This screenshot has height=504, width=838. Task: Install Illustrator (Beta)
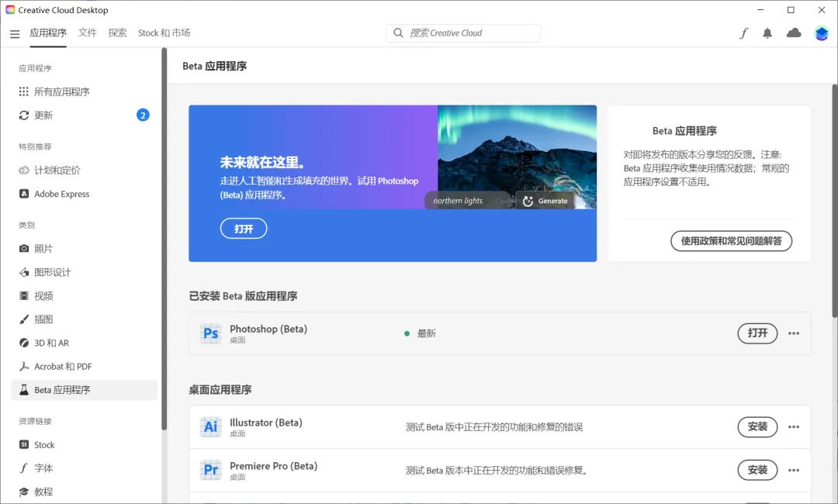point(757,426)
